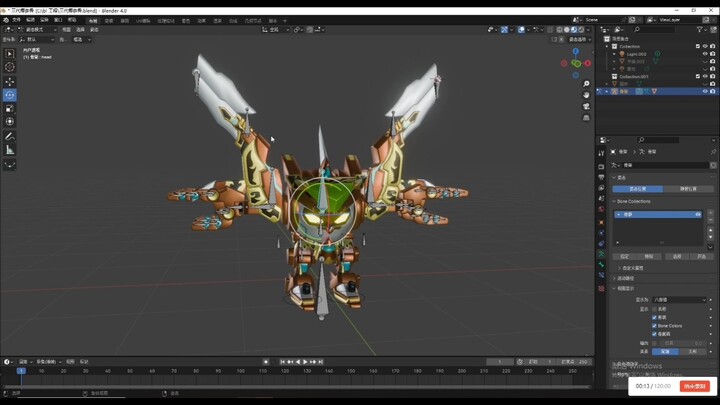Select the Measure ruler tool
720x405 pixels.
10,150
